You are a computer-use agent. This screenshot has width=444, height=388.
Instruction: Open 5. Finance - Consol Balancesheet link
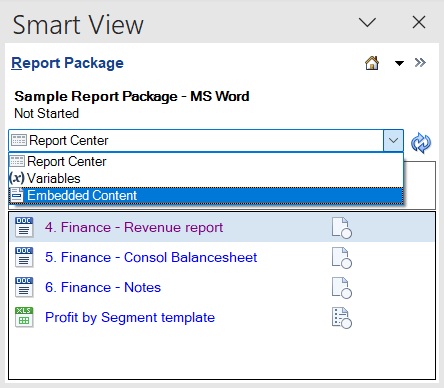(x=151, y=257)
